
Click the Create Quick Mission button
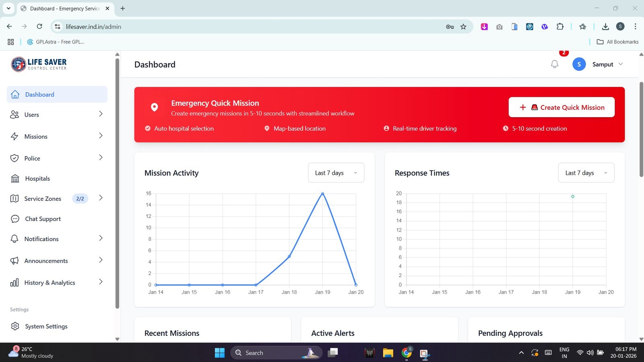tap(561, 107)
